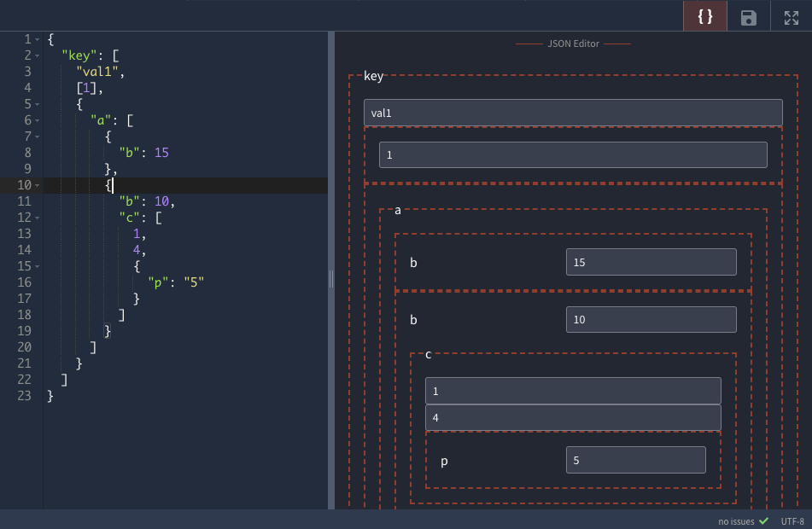Click the 'b' label beside 15
This screenshot has height=529, width=812.
point(413,263)
